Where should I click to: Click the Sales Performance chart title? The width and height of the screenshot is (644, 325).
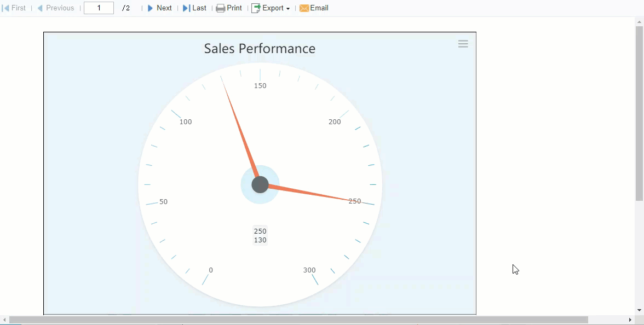[260, 49]
